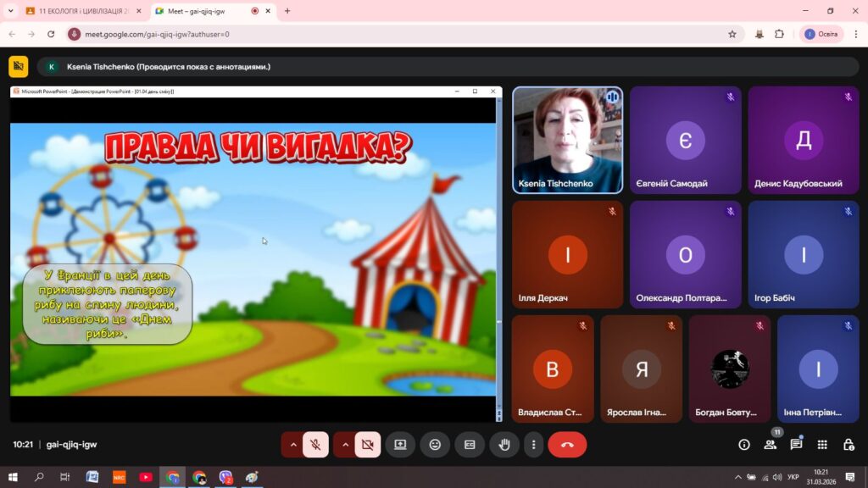
Task: Open chat with everyone panel
Action: pos(796,444)
